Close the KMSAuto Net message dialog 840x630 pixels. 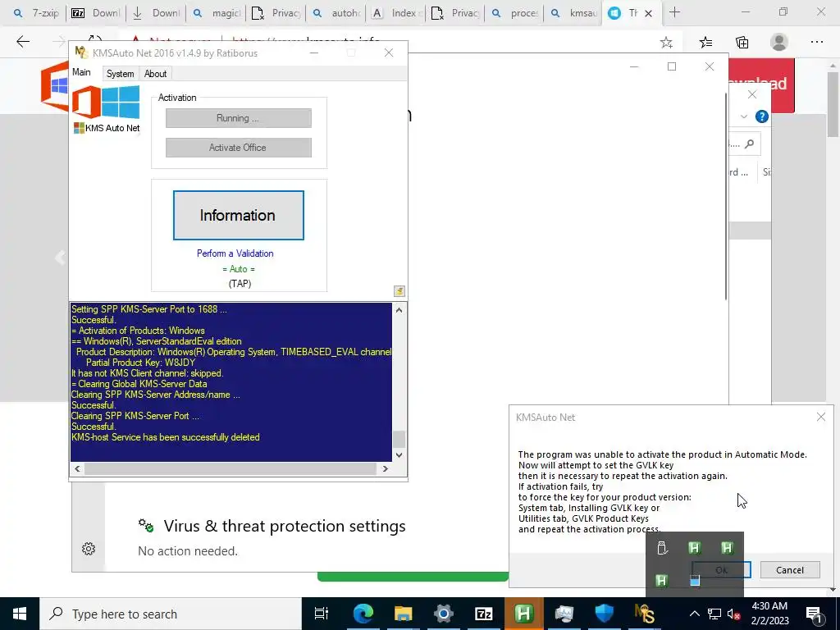pos(820,417)
